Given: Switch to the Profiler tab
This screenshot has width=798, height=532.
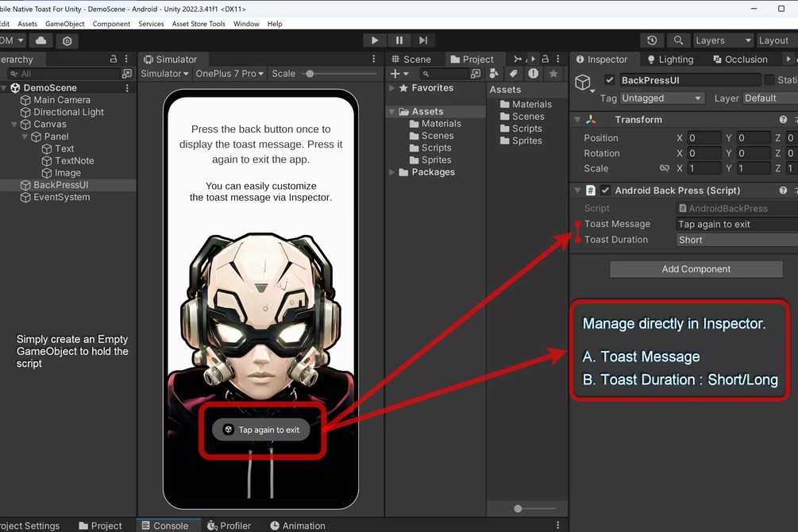Looking at the screenshot, I should (x=229, y=526).
